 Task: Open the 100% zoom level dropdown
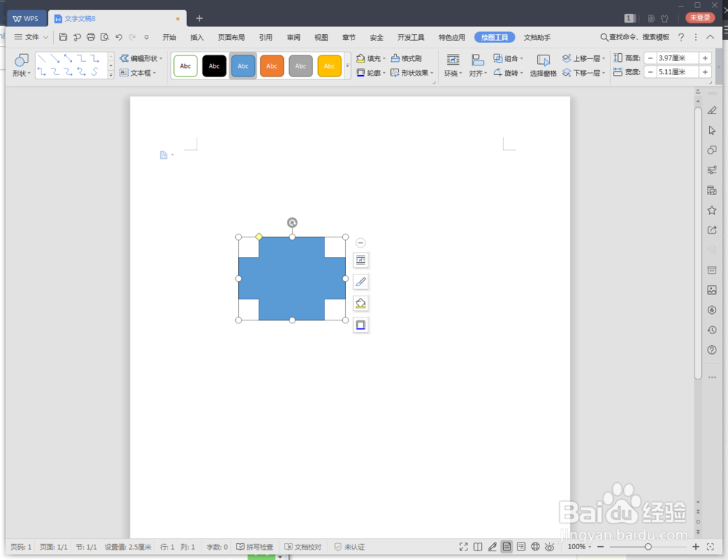tap(579, 547)
